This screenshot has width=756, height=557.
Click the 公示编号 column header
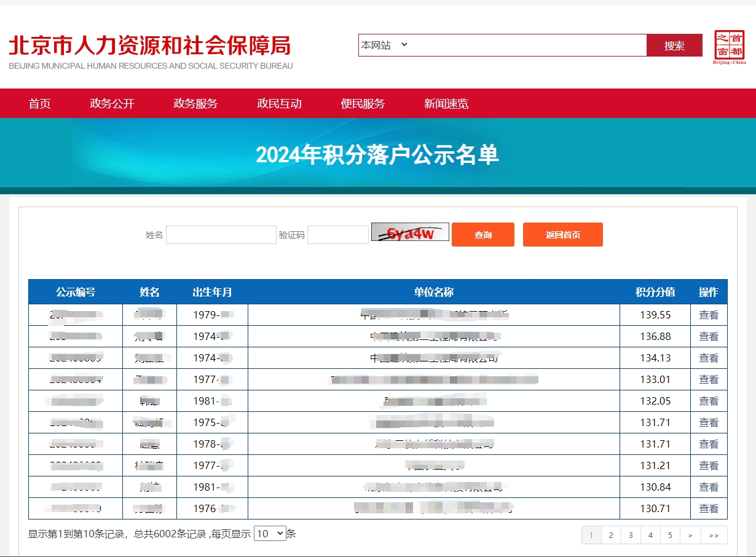(x=76, y=292)
